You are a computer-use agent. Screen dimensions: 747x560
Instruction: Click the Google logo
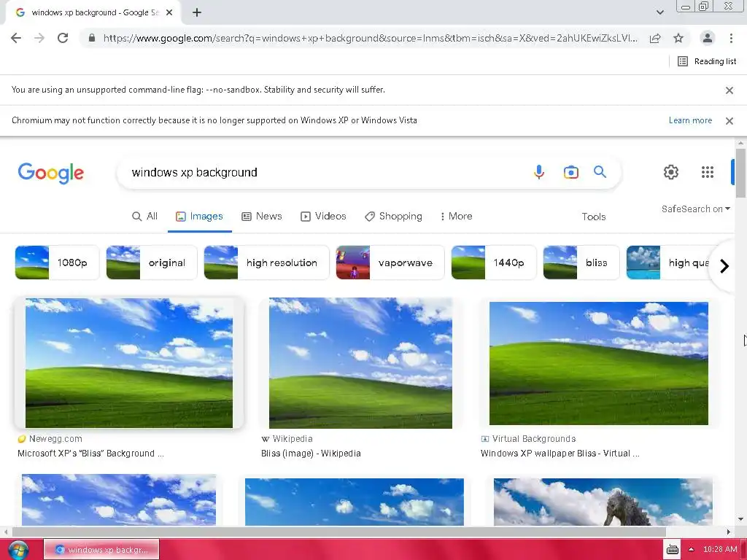(51, 173)
